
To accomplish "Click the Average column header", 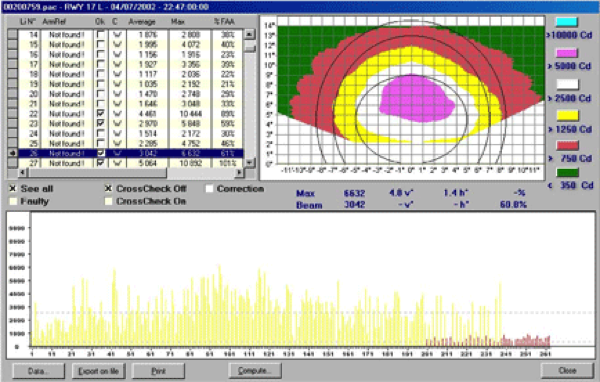I will (142, 22).
